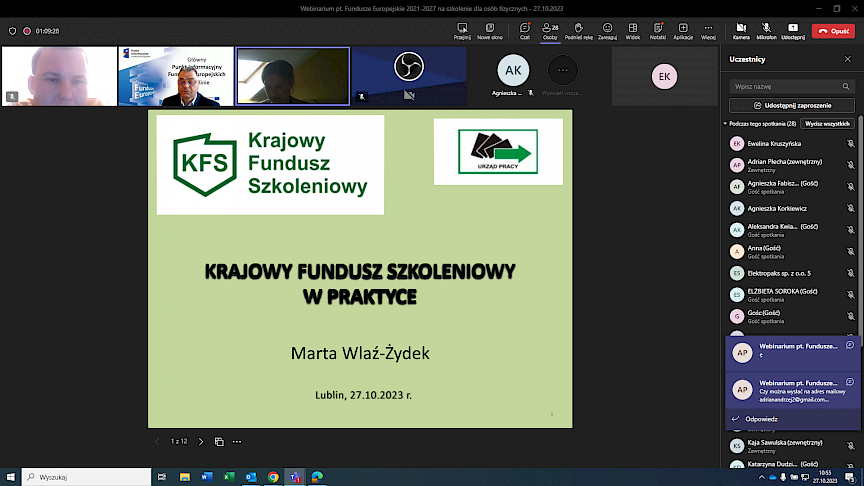Screen dimensions: 864x486
Task: Open Google Chrome from taskbar
Action: 273,477
